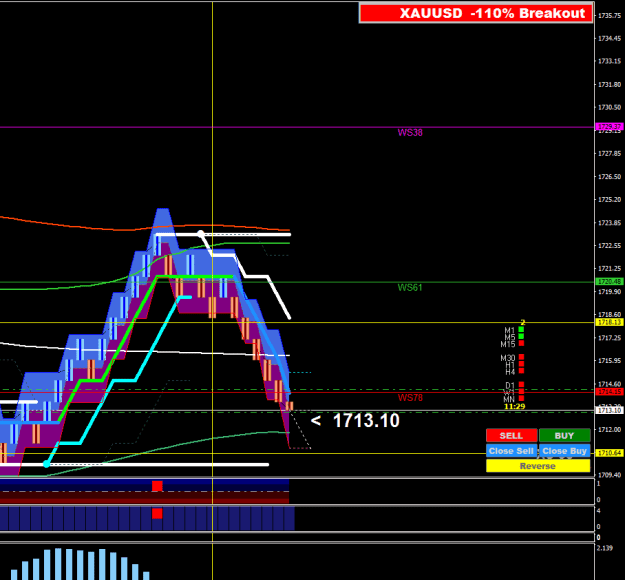Select the H4 timeframe label
625x580 pixels.
pos(510,372)
